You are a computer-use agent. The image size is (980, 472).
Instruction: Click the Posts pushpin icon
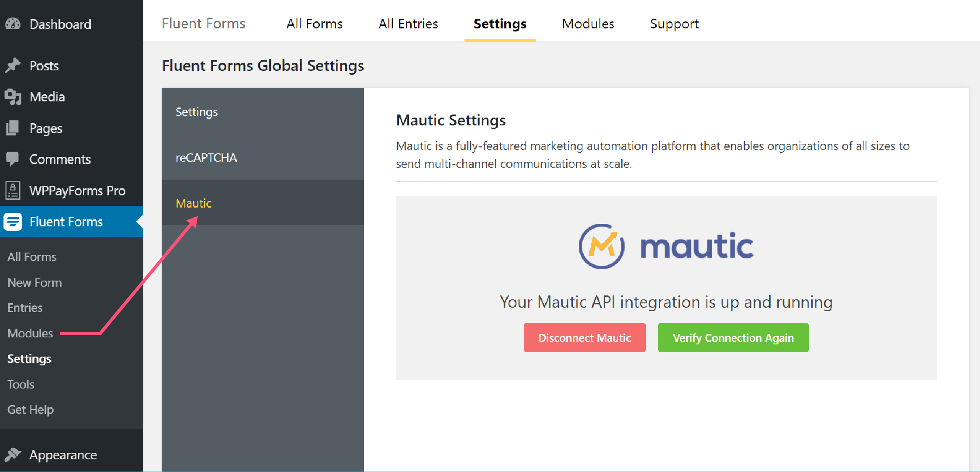coord(13,66)
